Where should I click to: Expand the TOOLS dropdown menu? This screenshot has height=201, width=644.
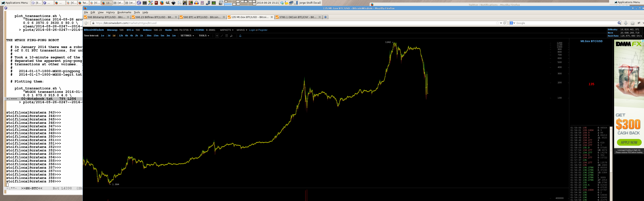pos(204,36)
